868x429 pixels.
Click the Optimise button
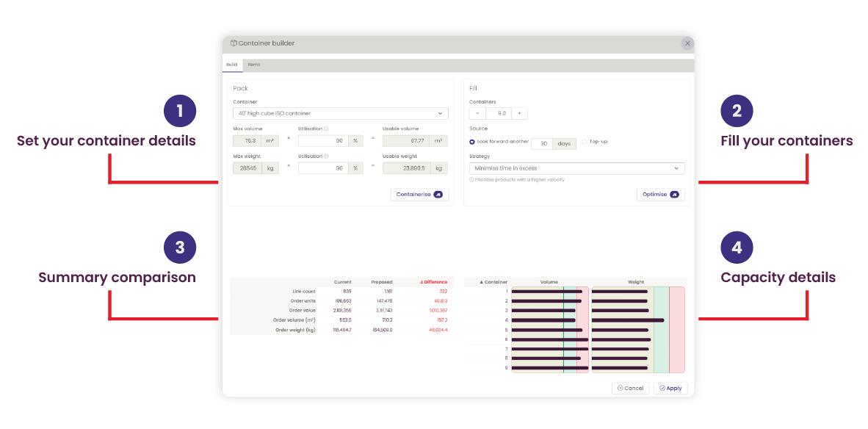660,194
